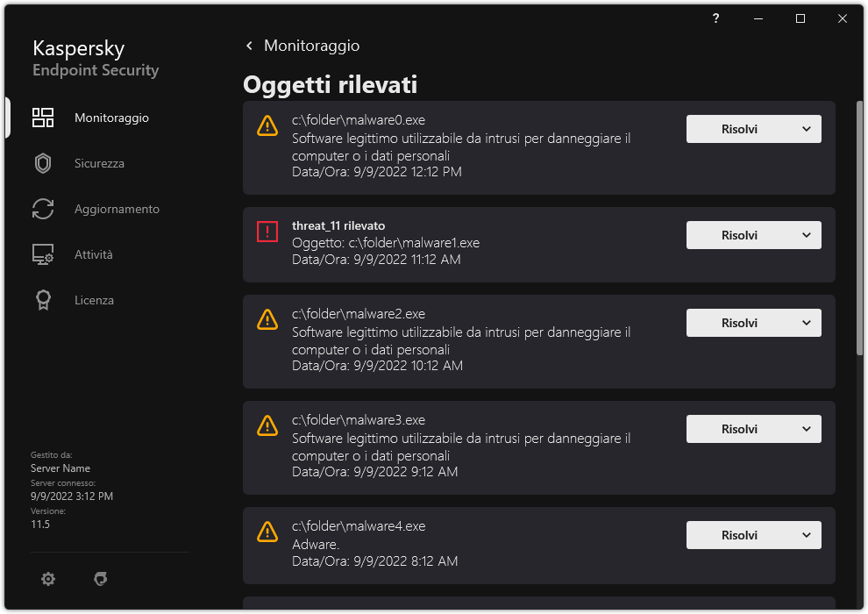Click the warning triangle for malware0.exe
The image size is (868, 614).
[267, 125]
